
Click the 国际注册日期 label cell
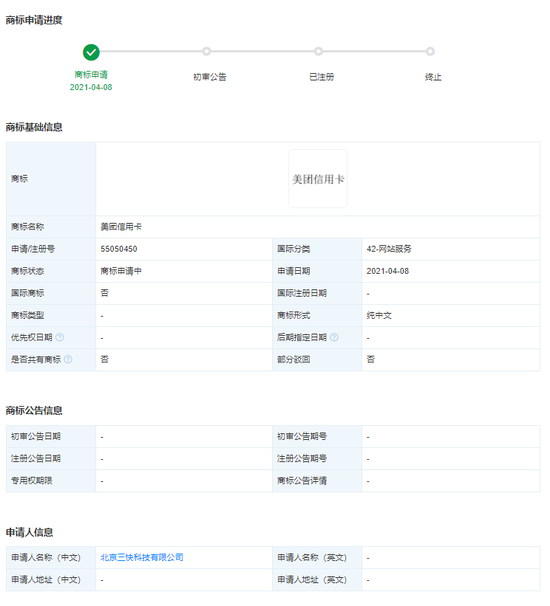click(x=317, y=293)
